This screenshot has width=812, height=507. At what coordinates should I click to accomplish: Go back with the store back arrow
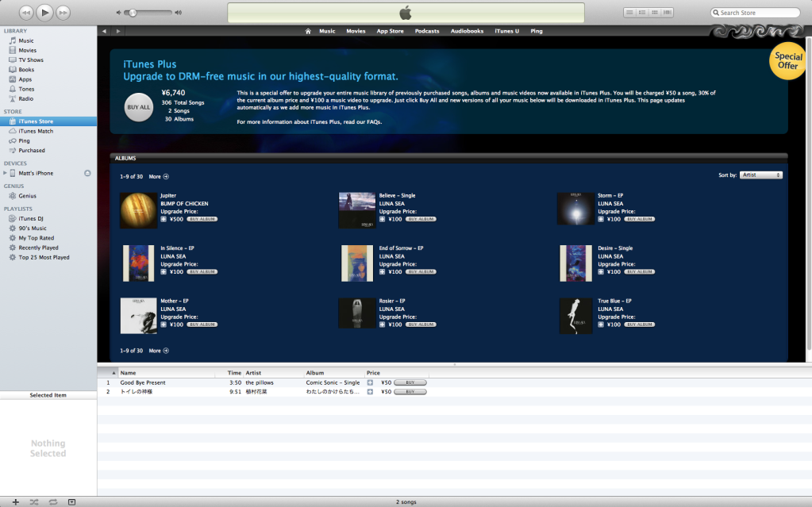click(x=104, y=31)
